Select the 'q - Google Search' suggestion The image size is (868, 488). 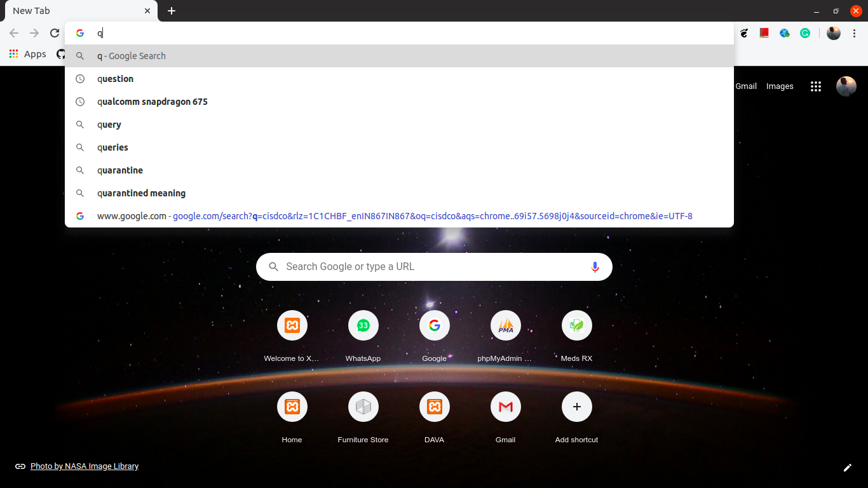point(399,56)
